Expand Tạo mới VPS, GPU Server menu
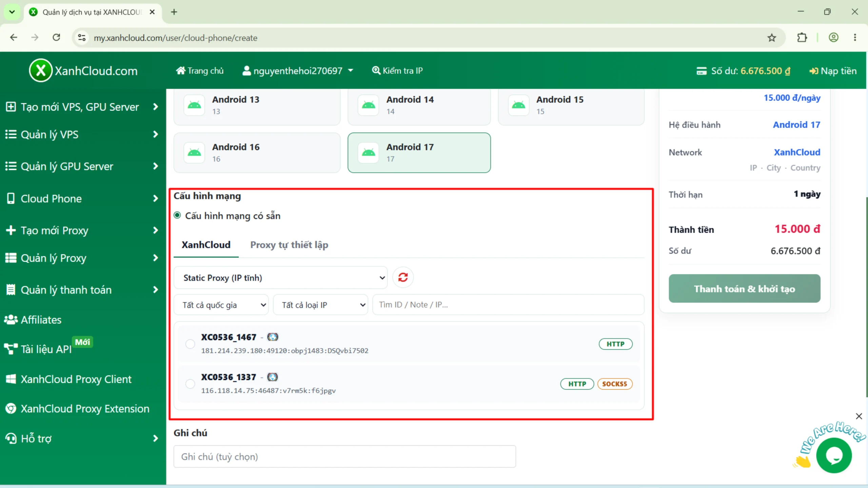This screenshot has height=488, width=868. click(83, 107)
